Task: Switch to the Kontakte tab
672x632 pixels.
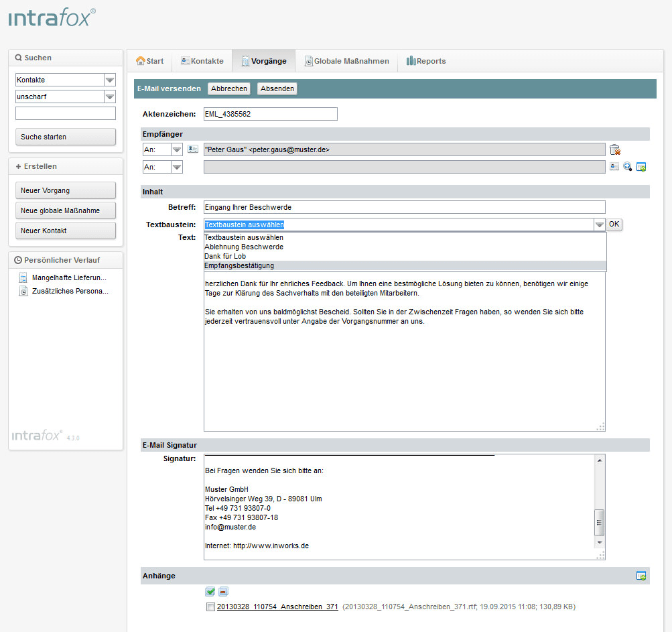Action: (202, 61)
